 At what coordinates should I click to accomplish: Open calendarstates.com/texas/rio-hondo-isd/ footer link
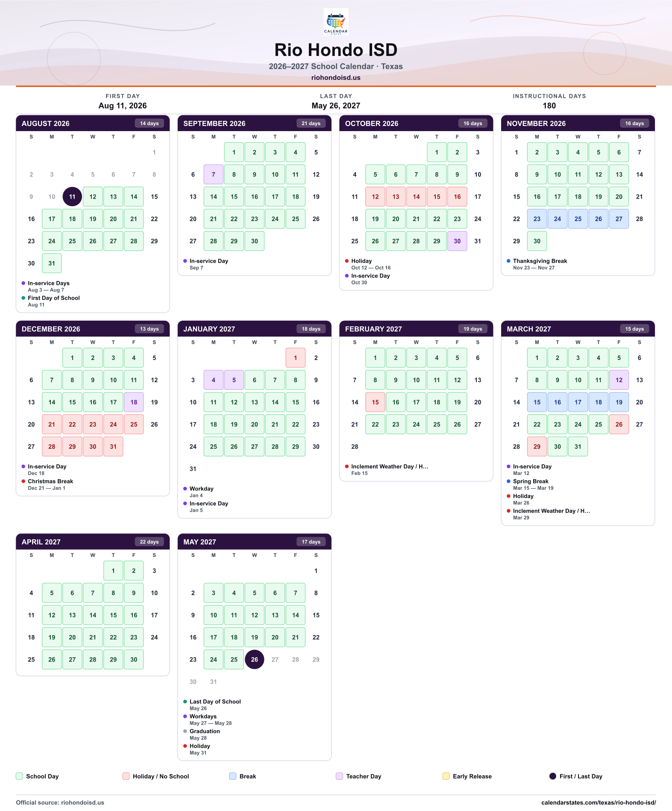tap(599, 802)
